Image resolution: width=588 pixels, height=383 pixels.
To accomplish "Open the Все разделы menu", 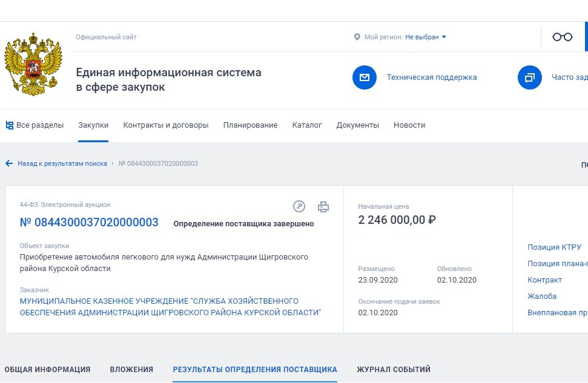I will pos(40,125).
